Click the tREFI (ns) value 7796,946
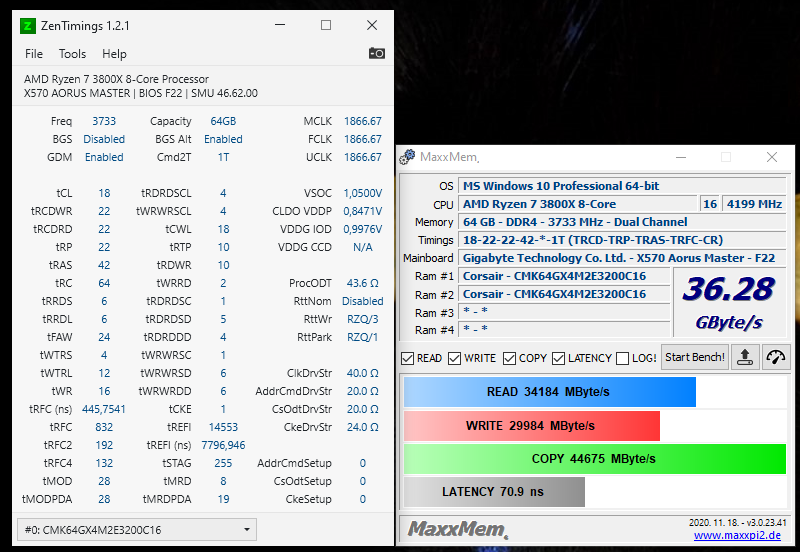Screen dimensions: 800x552 (223, 445)
